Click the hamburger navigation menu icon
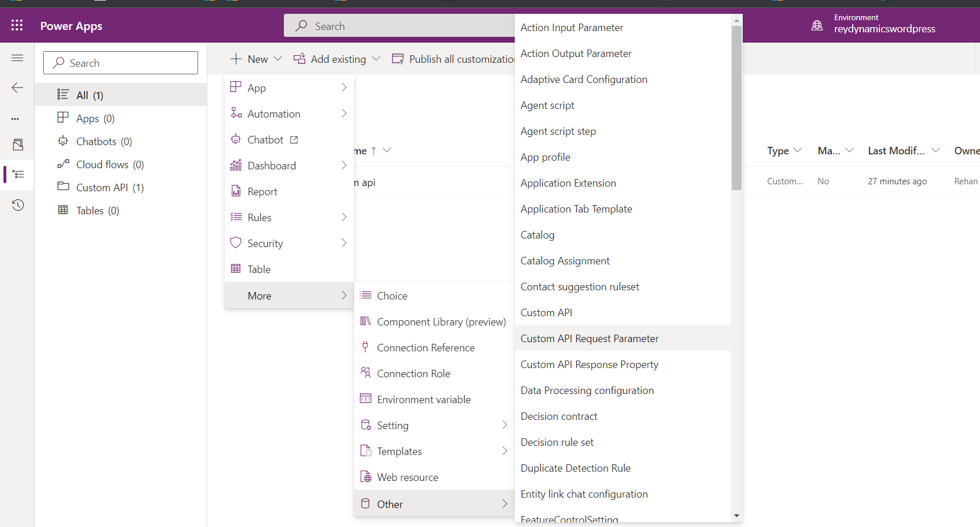The image size is (980, 527). pos(17,58)
